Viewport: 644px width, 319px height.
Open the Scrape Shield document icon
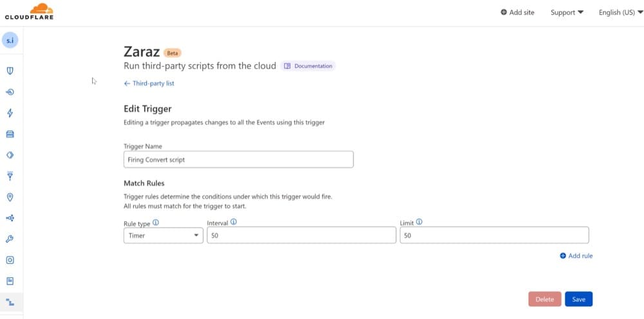10,281
